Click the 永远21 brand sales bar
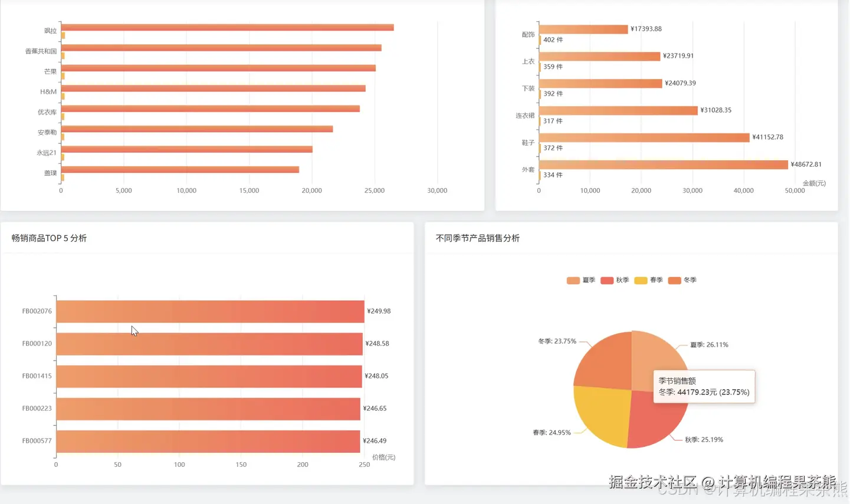Viewport: 850px width, 504px height. tap(186, 149)
